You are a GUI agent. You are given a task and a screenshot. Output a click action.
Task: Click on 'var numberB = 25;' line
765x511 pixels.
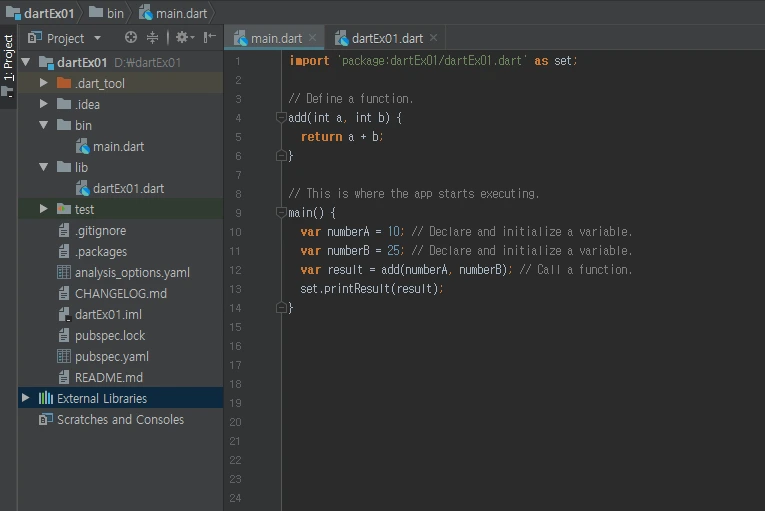pos(352,250)
